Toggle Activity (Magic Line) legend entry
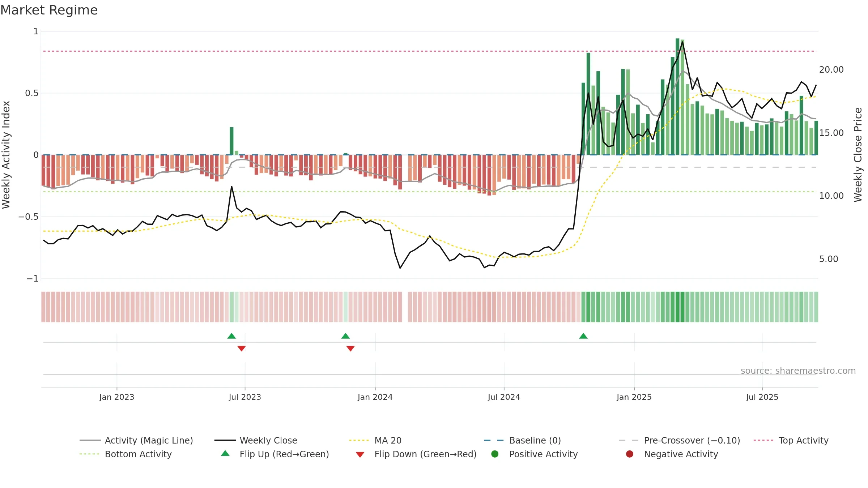The image size is (868, 488). tap(136, 440)
